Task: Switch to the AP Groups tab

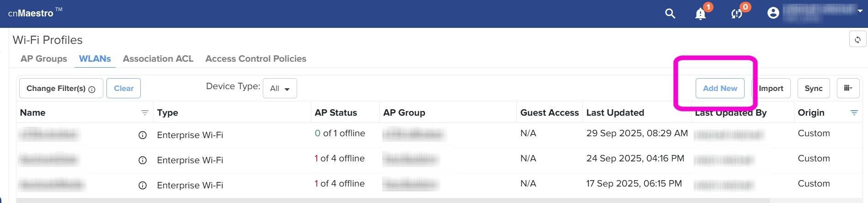Action: coord(44,59)
